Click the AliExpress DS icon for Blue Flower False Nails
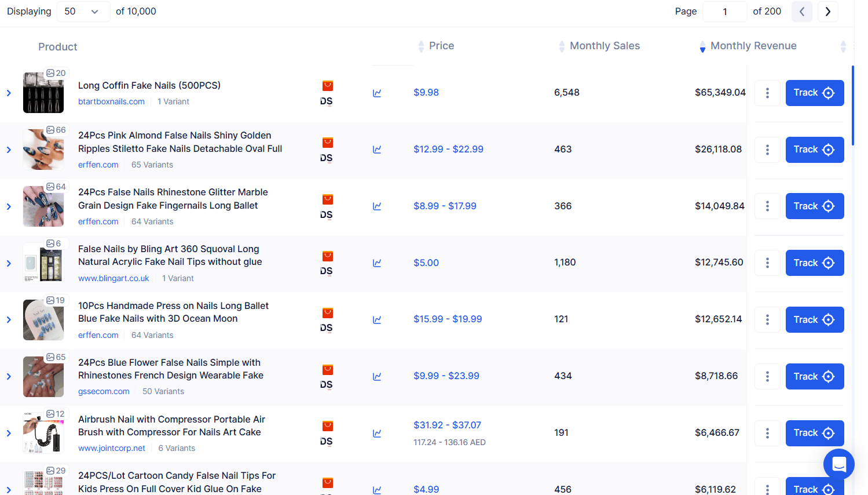Viewport: 868px width, 495px height. point(327,377)
